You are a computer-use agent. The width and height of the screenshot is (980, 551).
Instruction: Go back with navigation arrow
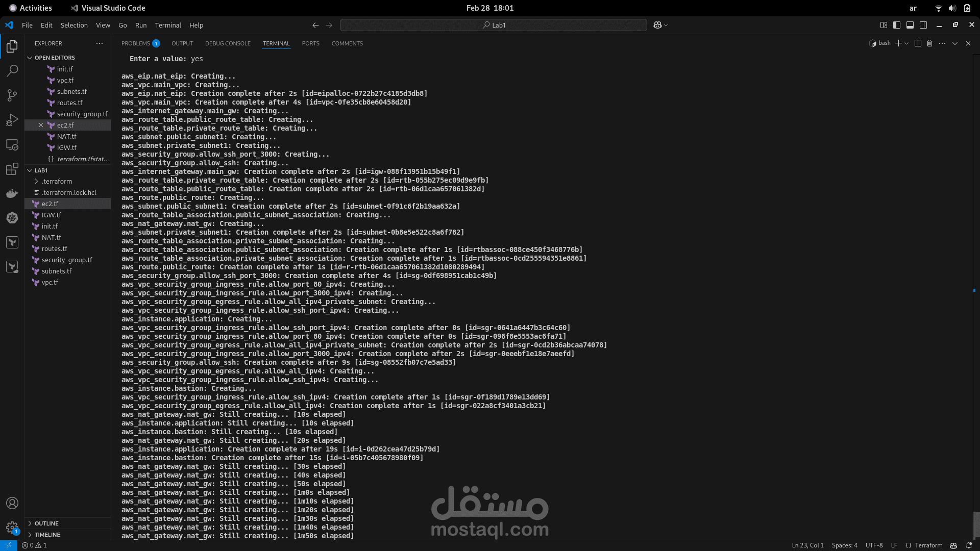(315, 25)
